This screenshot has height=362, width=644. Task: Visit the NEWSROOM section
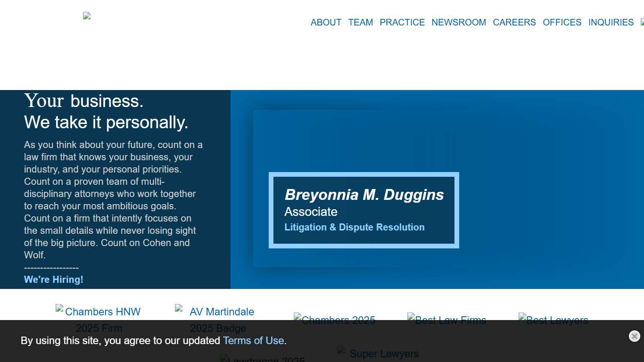(x=459, y=22)
